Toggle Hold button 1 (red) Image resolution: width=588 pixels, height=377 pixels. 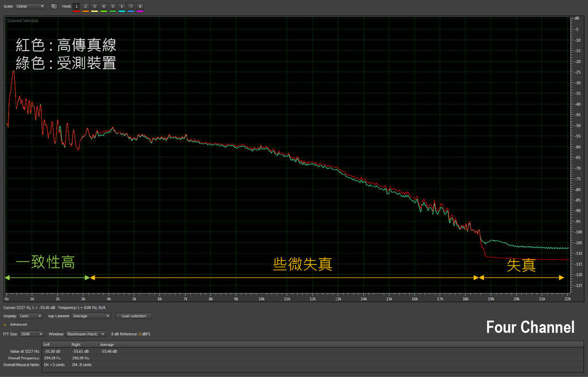(x=76, y=6)
